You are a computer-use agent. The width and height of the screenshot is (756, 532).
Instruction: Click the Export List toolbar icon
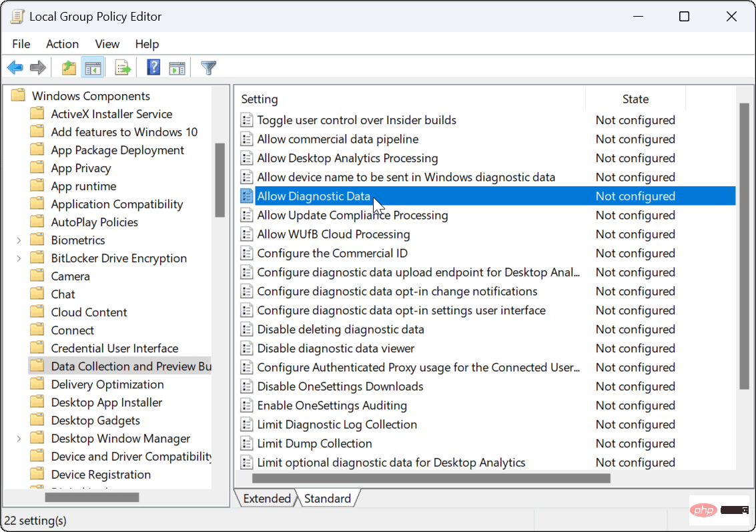[x=123, y=68]
